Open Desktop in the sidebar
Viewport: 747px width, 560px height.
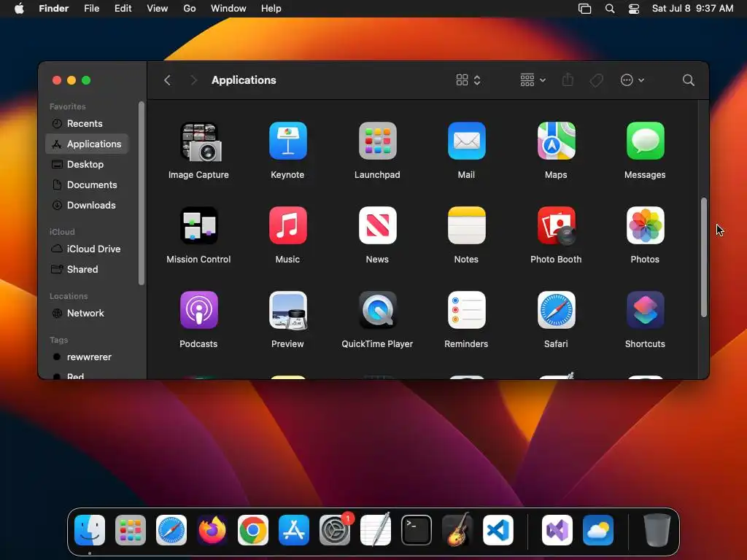[x=87, y=164]
